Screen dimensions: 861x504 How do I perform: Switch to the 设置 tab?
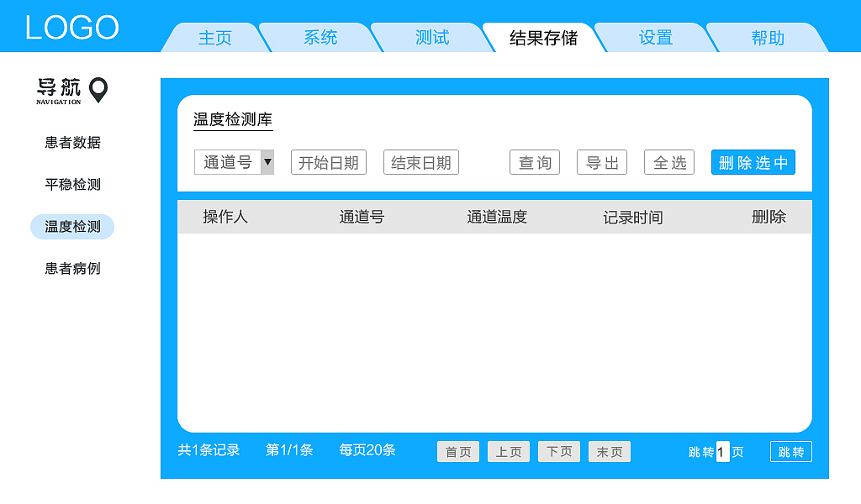[x=655, y=37]
